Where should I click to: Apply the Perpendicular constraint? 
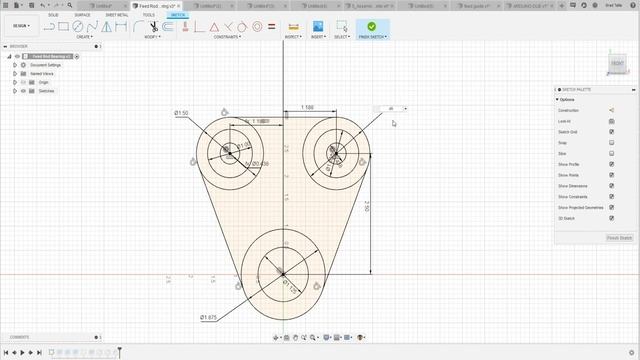(x=199, y=27)
